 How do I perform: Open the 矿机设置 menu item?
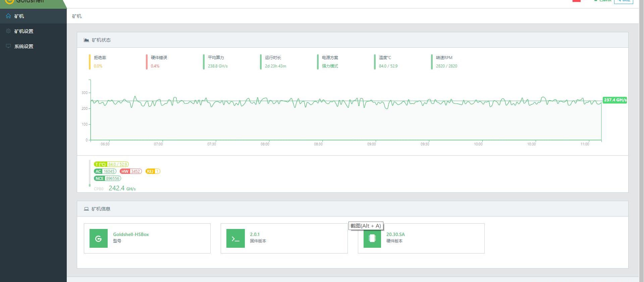[24, 31]
